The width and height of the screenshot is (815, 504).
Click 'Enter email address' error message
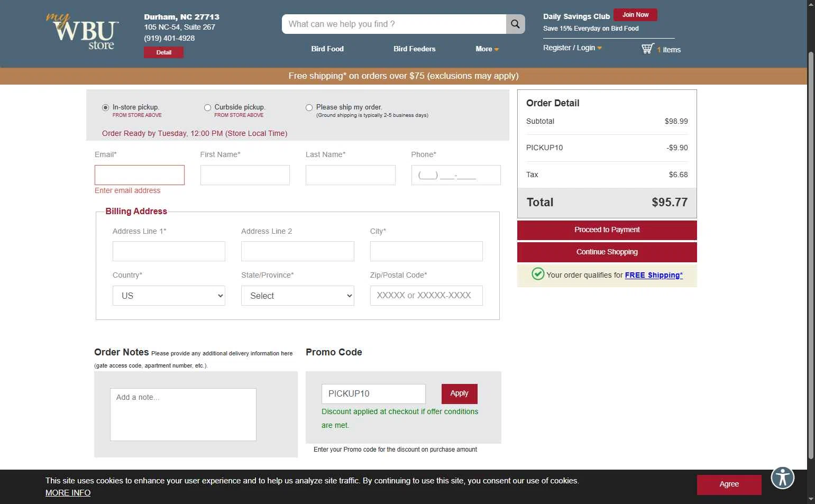(127, 190)
